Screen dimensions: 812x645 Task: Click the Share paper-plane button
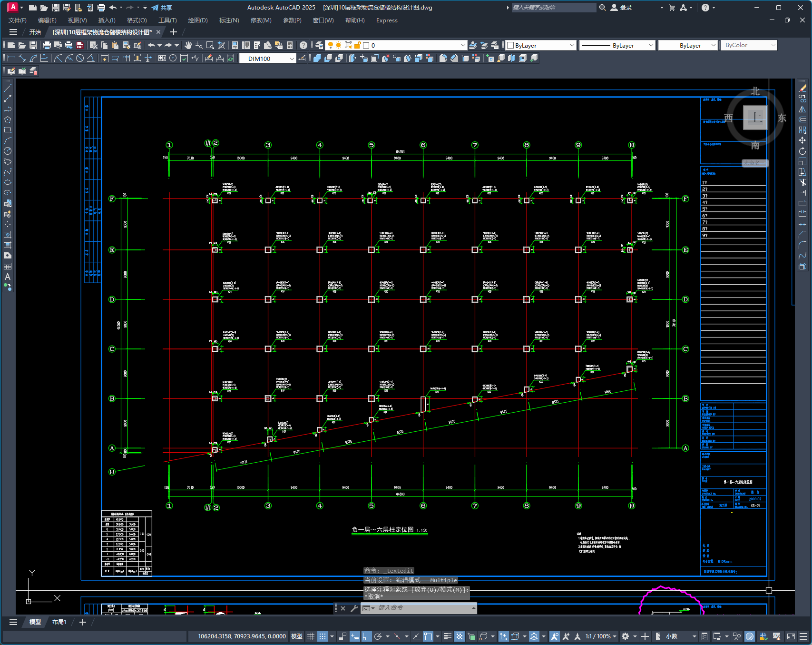162,8
